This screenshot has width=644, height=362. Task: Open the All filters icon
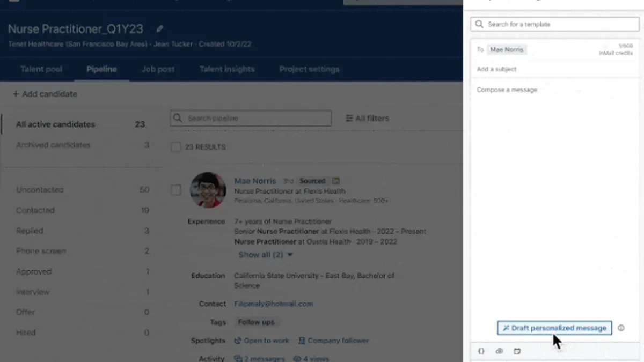349,118
